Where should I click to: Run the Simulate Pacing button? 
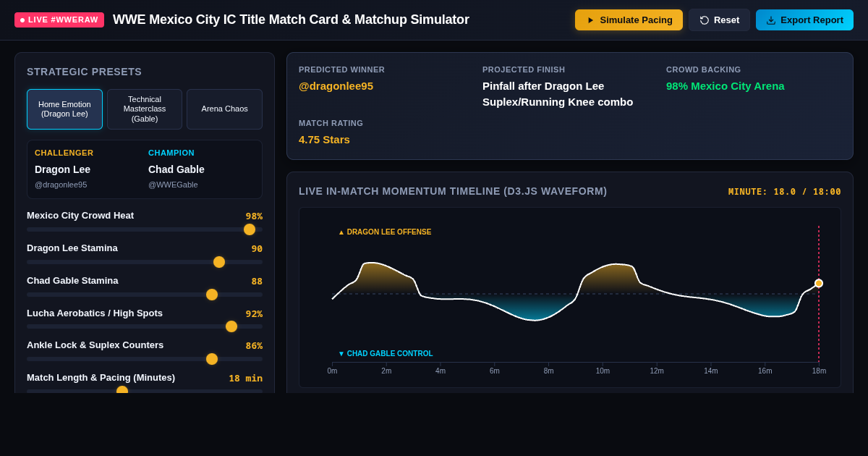point(629,20)
